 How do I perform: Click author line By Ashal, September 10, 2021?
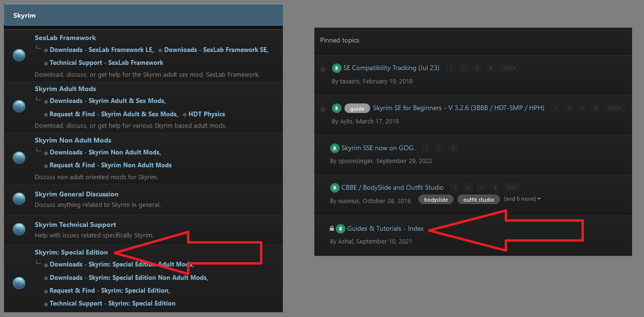pyautogui.click(x=371, y=241)
